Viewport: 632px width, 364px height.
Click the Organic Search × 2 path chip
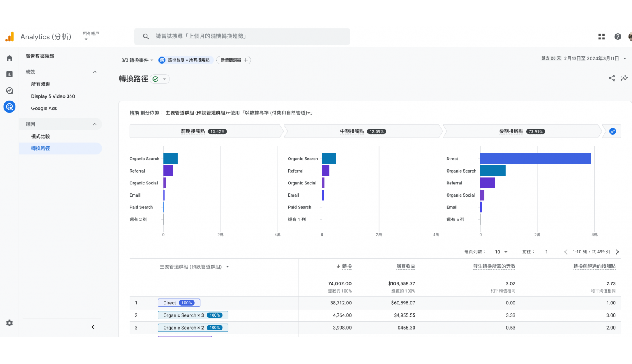tap(193, 328)
